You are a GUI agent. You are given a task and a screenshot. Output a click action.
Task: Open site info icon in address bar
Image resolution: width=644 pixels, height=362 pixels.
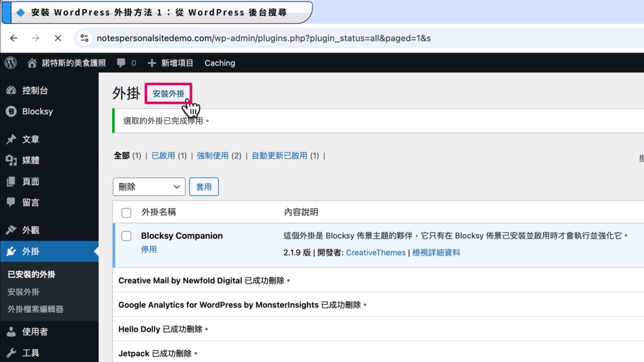point(85,38)
